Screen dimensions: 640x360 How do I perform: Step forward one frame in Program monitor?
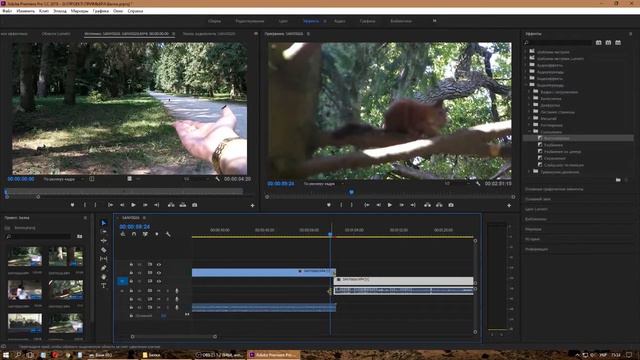pos(402,205)
